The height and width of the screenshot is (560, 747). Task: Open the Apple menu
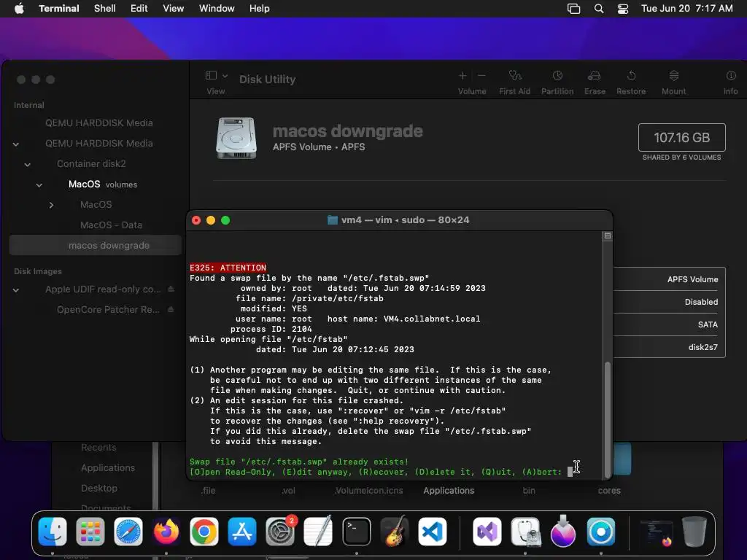pos(19,9)
